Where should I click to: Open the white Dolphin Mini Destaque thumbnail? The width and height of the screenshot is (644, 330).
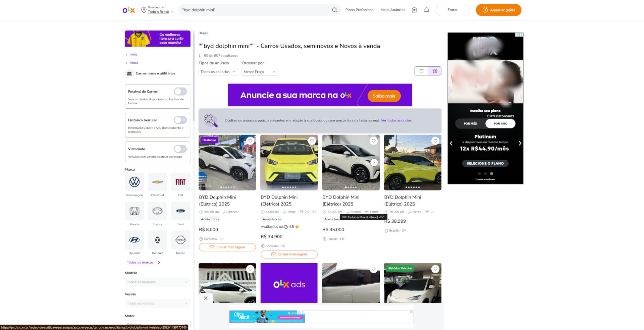[227, 163]
